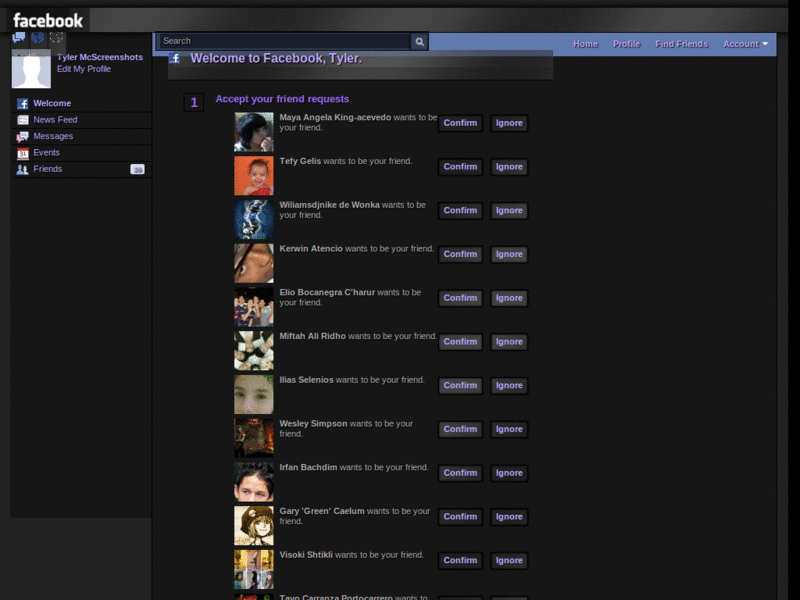Screen dimensions: 800x600
Task: Click the search magnifier button
Action: 419,41
